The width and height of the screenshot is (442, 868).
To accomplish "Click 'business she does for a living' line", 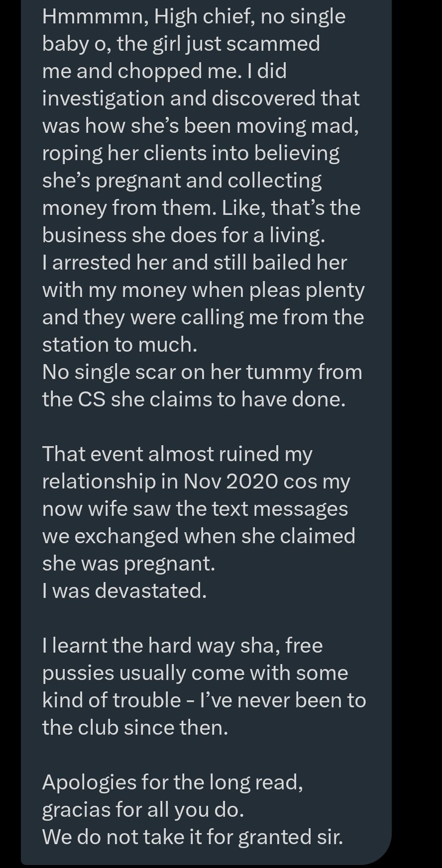I will pos(183,235).
